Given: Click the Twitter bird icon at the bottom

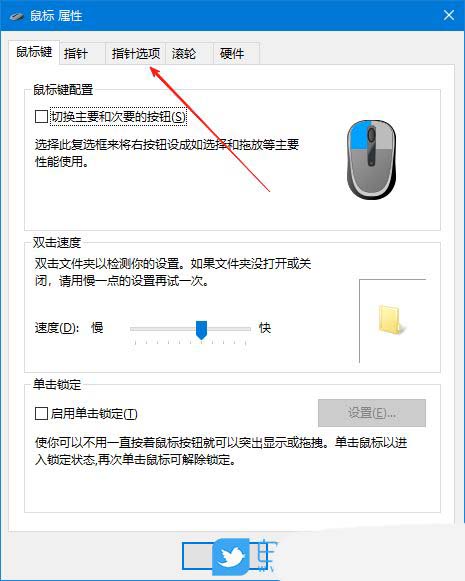Looking at the screenshot, I should click(231, 557).
